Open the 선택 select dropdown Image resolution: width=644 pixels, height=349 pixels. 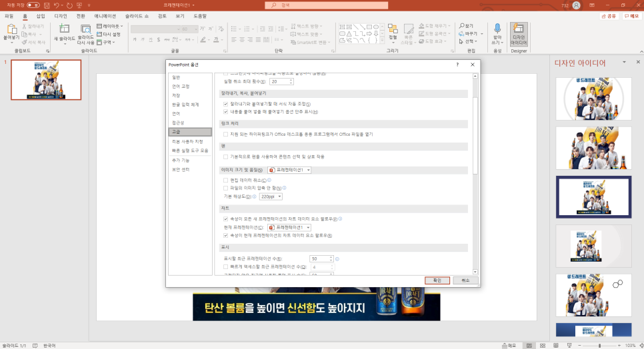(468, 41)
